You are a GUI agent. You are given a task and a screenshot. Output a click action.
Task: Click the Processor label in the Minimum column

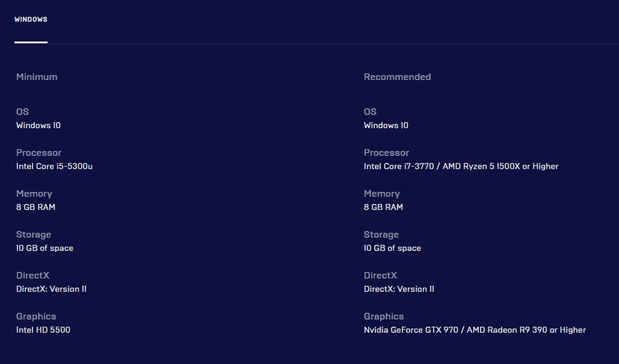(38, 153)
